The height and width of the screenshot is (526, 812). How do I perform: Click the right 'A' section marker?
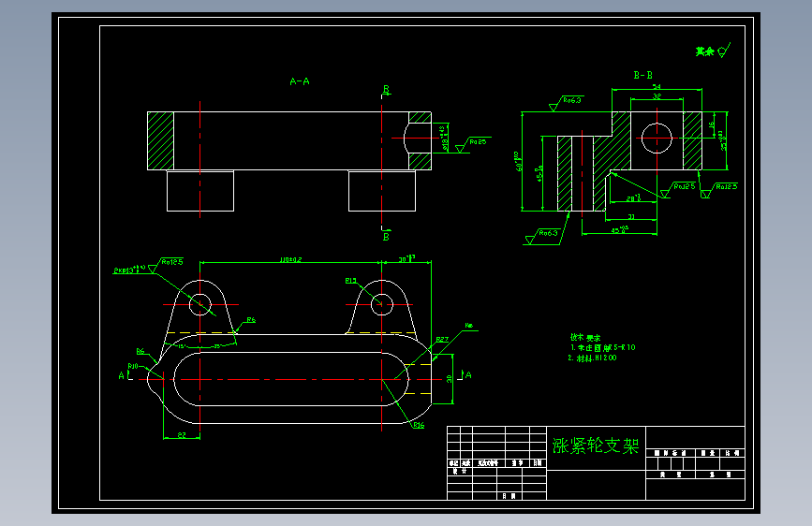coord(468,374)
